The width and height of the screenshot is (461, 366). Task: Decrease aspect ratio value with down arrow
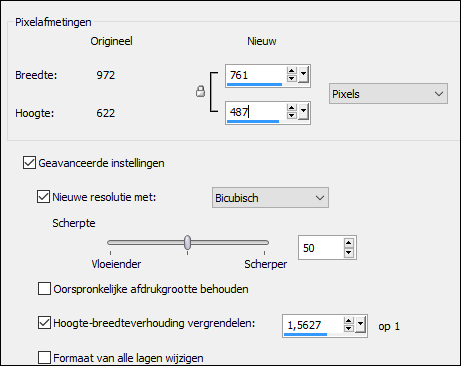click(349, 328)
